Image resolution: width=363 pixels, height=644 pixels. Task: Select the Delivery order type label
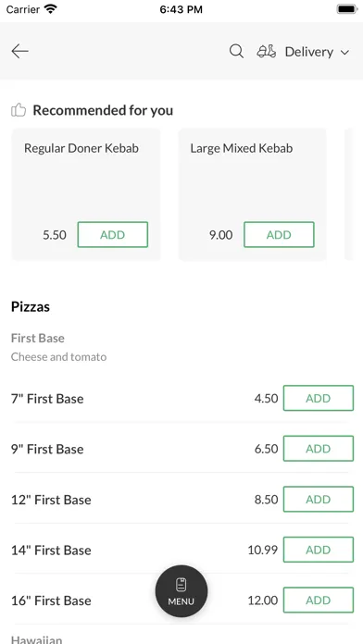pyautogui.click(x=309, y=52)
